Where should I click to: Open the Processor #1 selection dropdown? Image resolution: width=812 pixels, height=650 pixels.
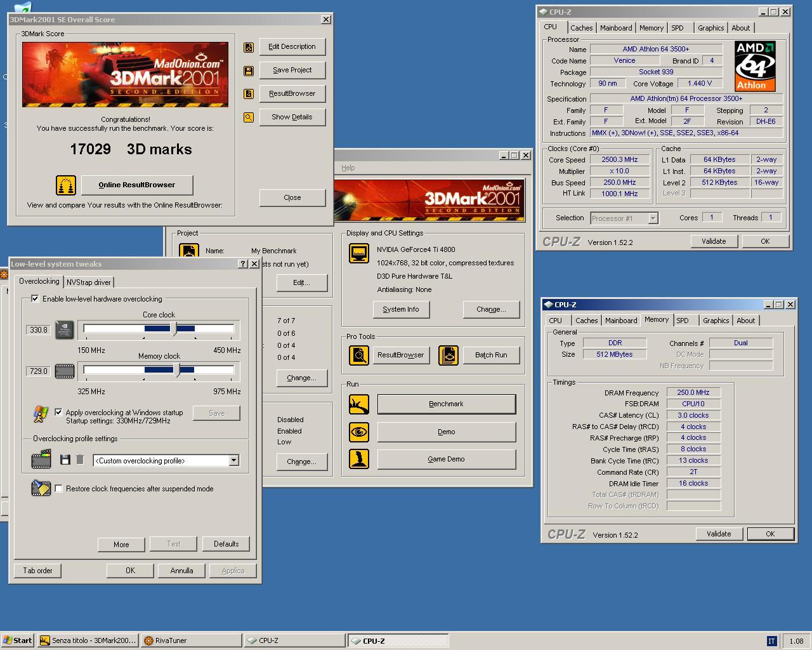click(653, 218)
